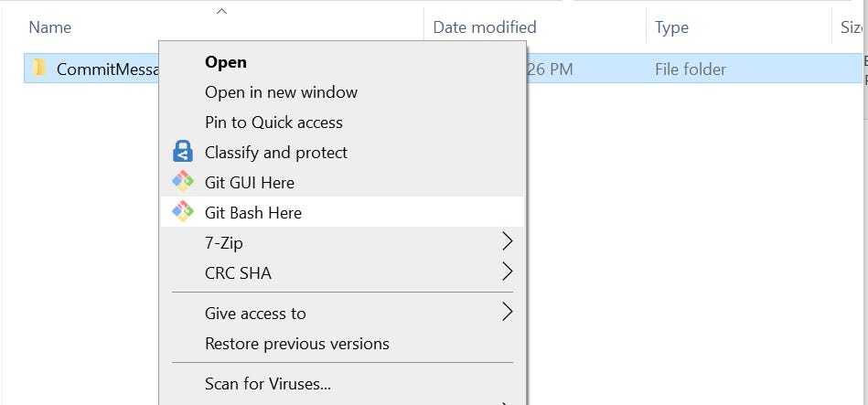Choose Scan for Viruses option
The image size is (868, 405).
pos(267,384)
